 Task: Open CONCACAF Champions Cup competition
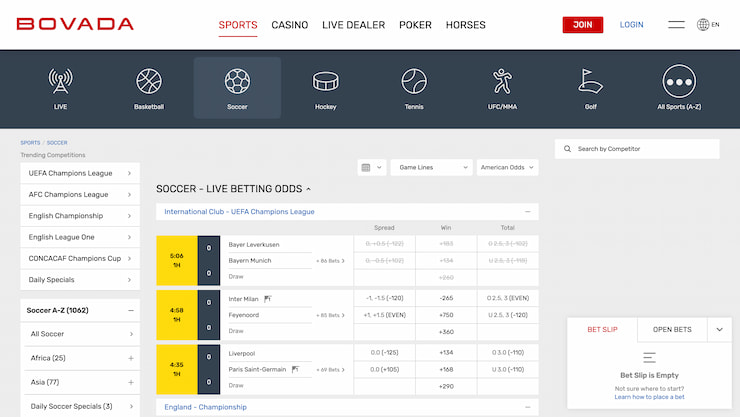point(80,259)
